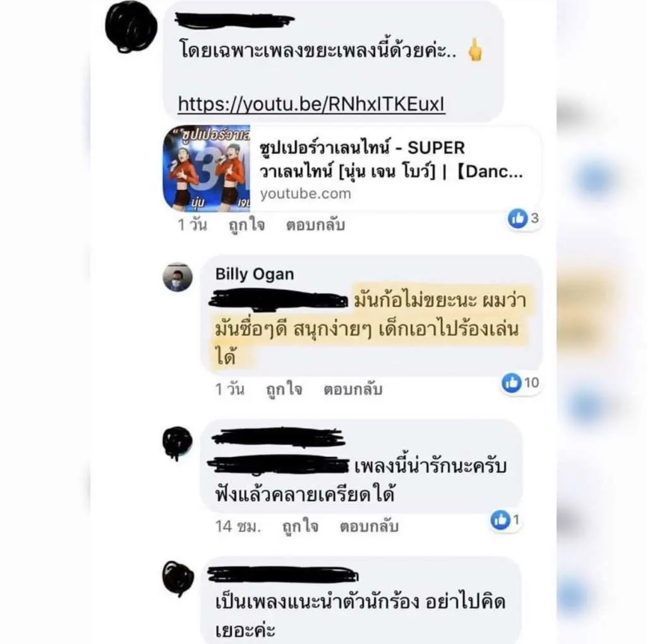Click the like reaction icon showing 3
This screenshot has width=647, height=644.
click(518, 218)
